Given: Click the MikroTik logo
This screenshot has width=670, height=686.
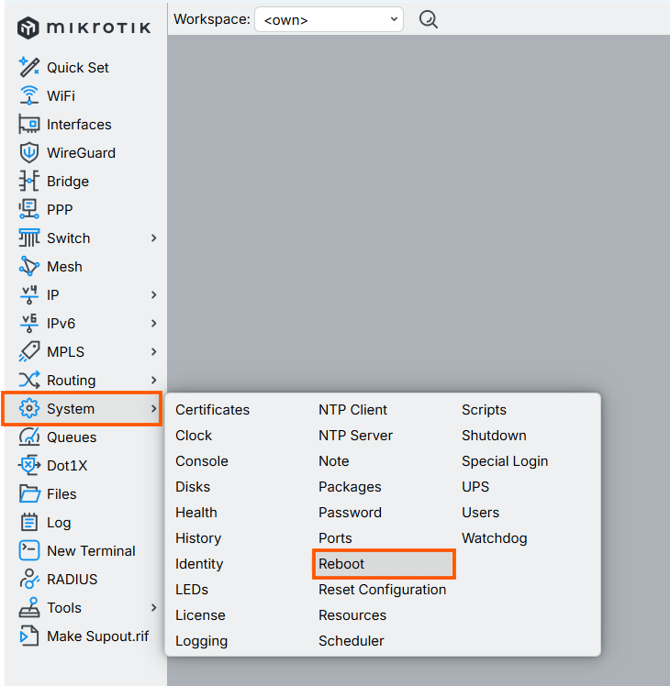Looking at the screenshot, I should pos(84,27).
